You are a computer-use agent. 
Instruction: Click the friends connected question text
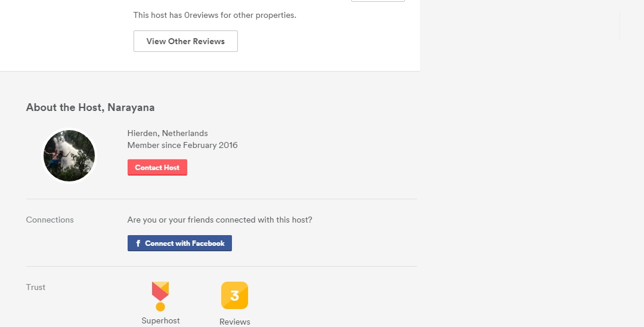(219, 220)
